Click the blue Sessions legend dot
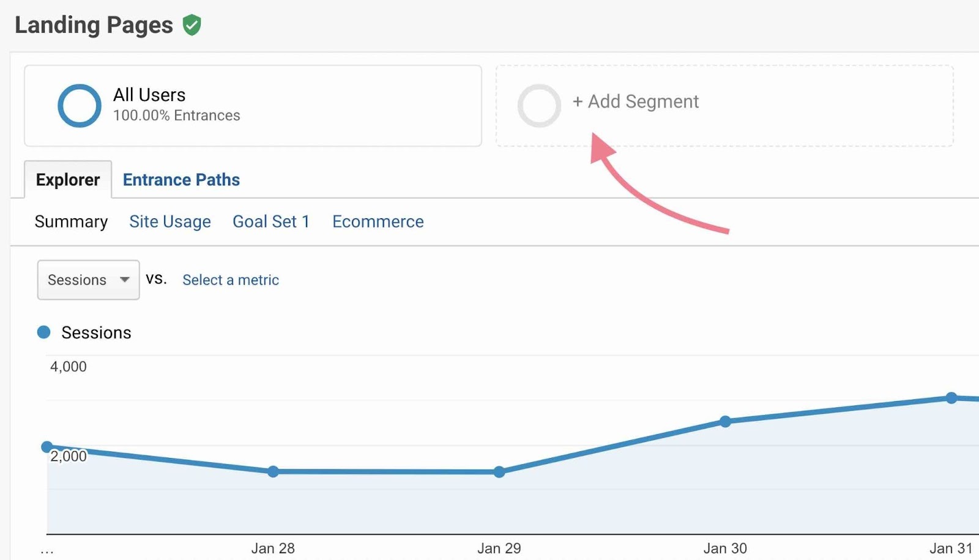This screenshot has height=560, width=979. click(43, 332)
